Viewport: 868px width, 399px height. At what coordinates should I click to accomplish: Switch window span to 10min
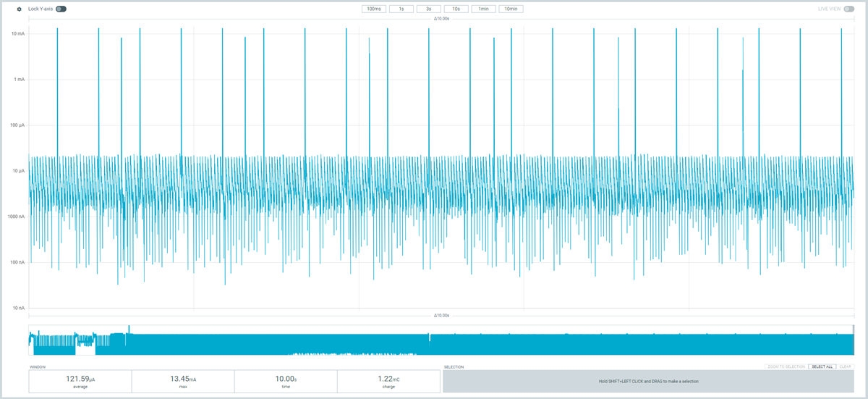pos(511,9)
